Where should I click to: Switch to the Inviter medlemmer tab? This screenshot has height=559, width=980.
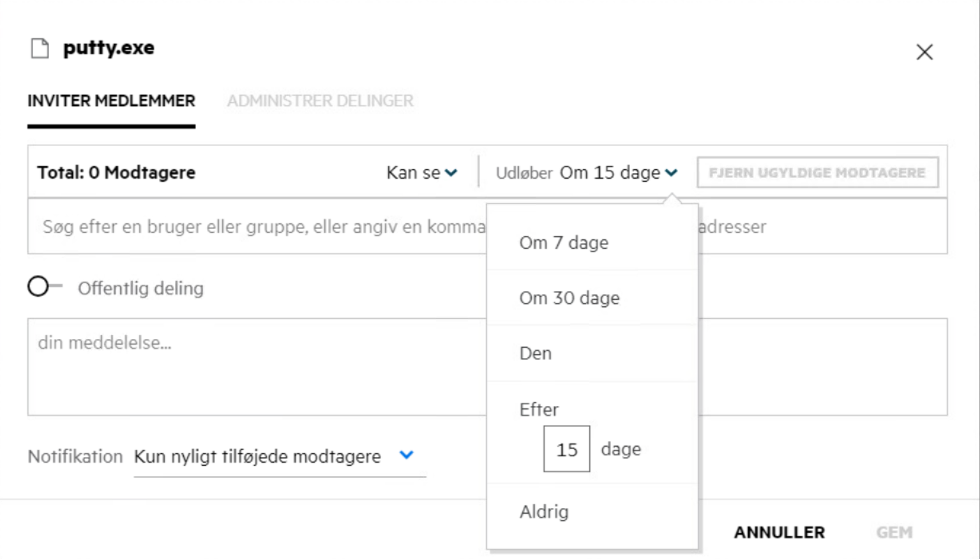coord(111,101)
